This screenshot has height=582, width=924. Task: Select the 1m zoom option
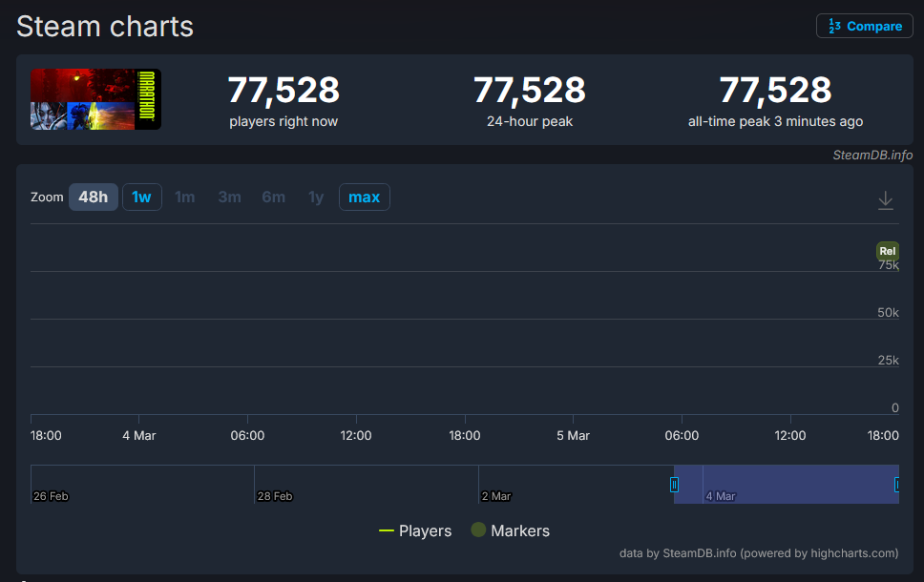click(185, 197)
